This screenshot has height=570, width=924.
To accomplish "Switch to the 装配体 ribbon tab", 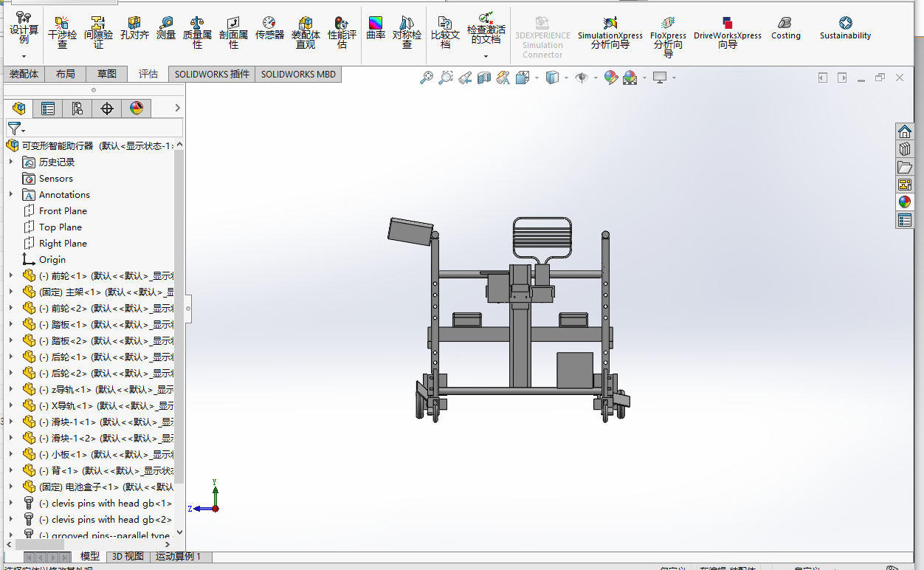I will [x=24, y=74].
